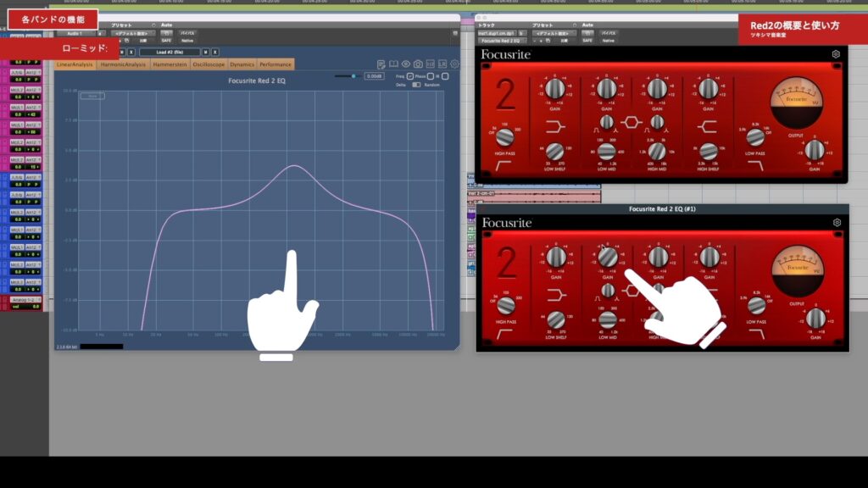Open the Audio 1 track selector
Viewport: 868px width, 488px height.
coord(75,33)
